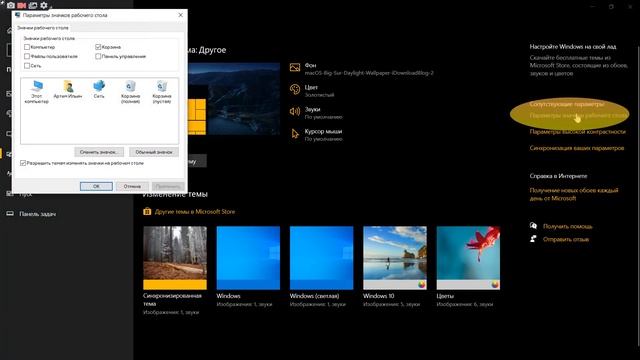The height and width of the screenshot is (360, 640).
Task: Enable the 'Сеть' checkbox
Action: [27, 65]
